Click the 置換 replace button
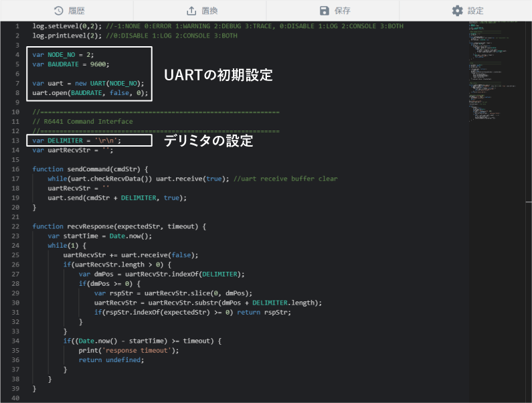Screen dimensions: 532x403 (x=200, y=11)
